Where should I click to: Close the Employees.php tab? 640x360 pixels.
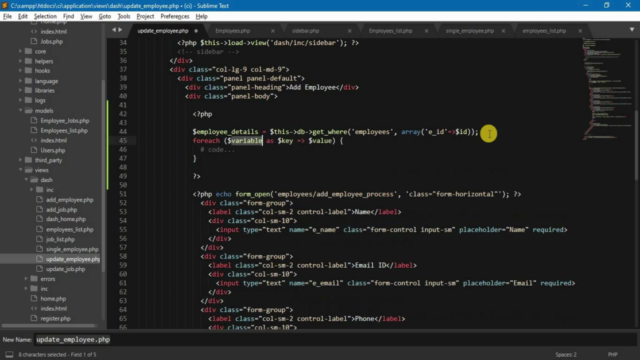pos(273,31)
